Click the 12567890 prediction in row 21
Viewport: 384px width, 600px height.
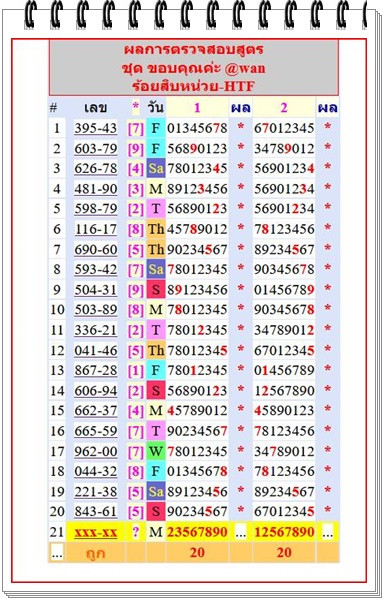point(284,532)
